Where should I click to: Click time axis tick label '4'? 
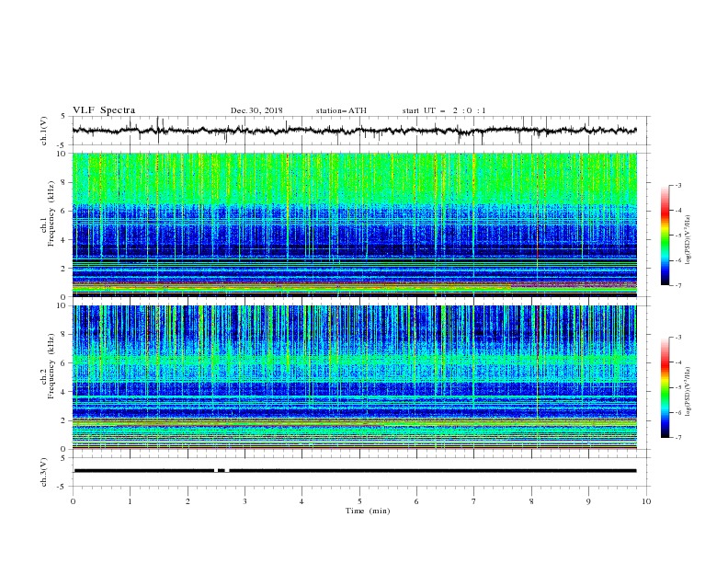click(301, 501)
